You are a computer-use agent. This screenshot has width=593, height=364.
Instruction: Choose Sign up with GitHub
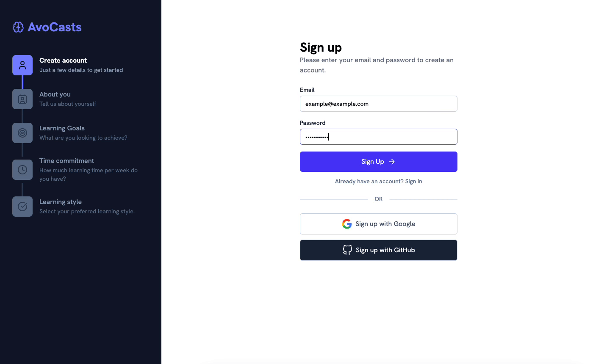379,250
